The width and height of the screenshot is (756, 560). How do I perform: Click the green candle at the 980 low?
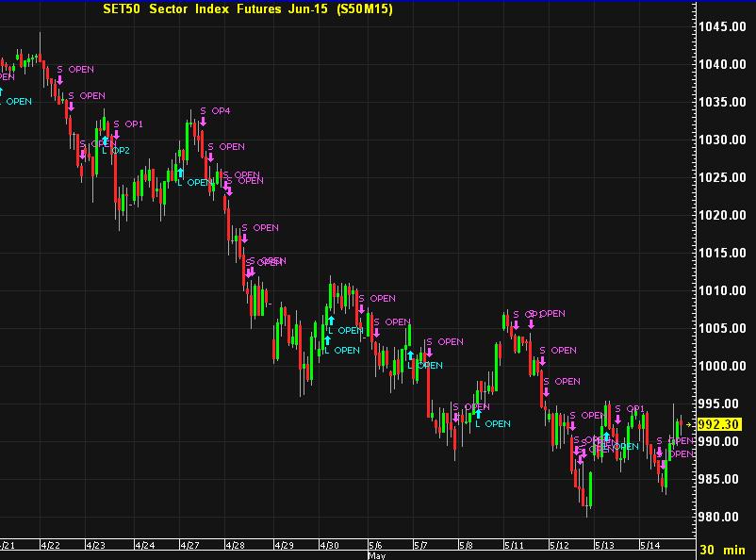590,489
